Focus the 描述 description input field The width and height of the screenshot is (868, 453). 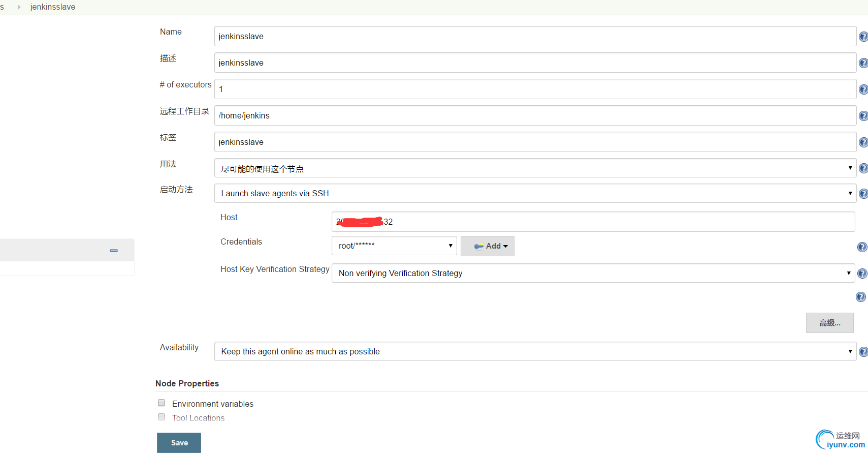(535, 63)
